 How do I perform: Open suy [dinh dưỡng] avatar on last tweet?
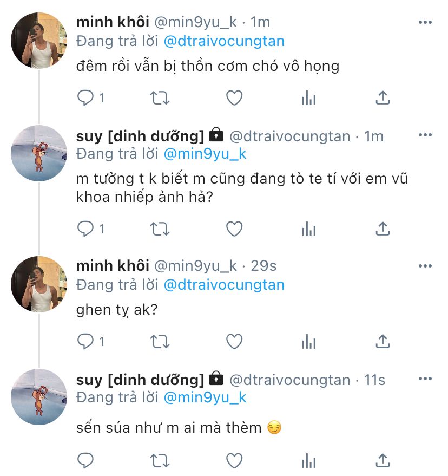38,397
